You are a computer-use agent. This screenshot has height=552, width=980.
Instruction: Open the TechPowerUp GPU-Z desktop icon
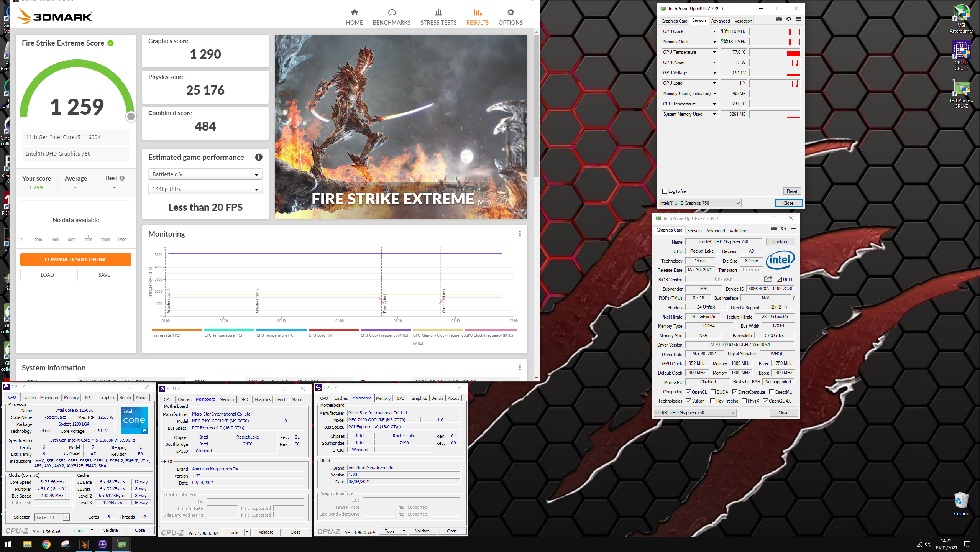pos(961,94)
